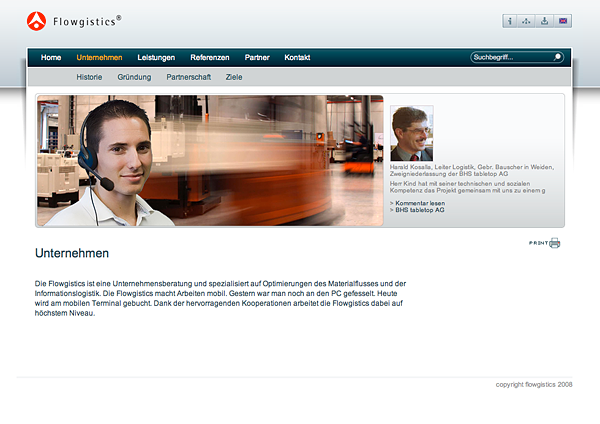Select Leistungen in the navigation bar
The image size is (600, 424).
click(x=156, y=58)
